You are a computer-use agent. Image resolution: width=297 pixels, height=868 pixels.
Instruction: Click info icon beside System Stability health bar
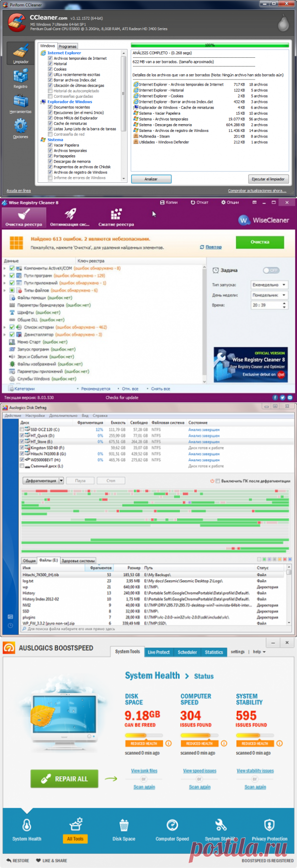280,743
